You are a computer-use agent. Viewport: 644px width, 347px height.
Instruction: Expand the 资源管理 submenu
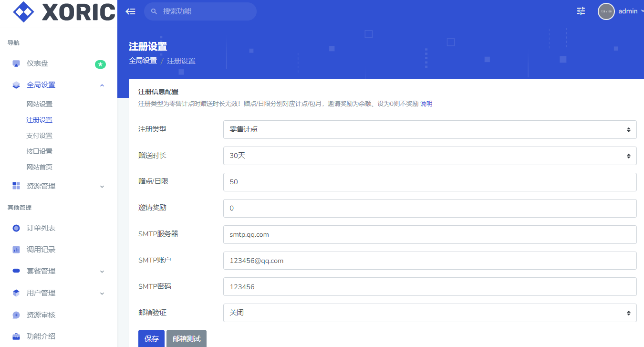(102, 186)
